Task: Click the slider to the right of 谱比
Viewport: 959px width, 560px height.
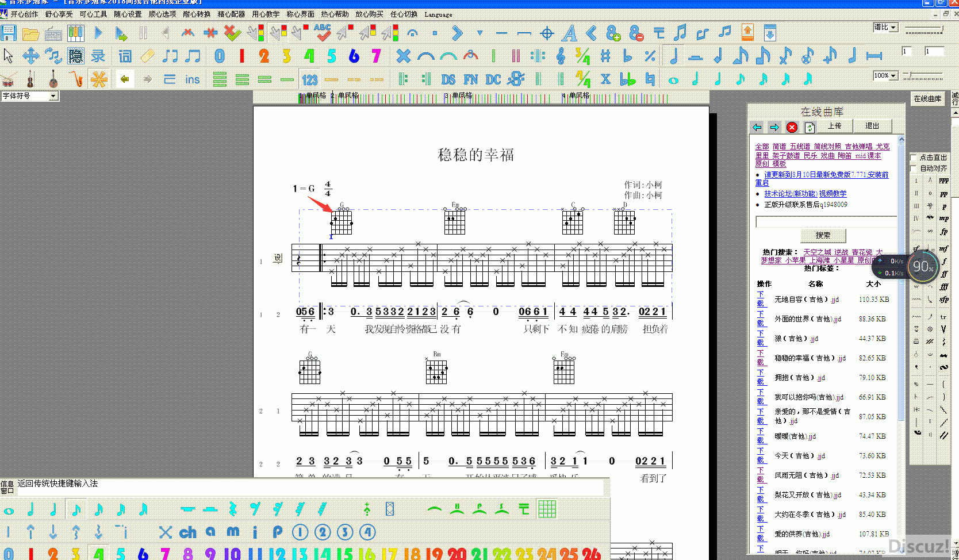Action: [x=924, y=29]
